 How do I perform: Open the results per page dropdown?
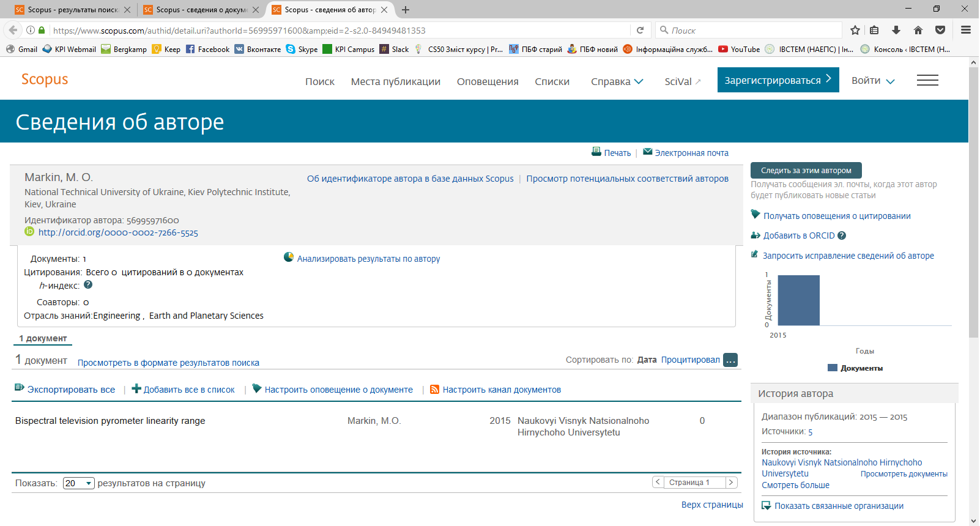coord(79,483)
